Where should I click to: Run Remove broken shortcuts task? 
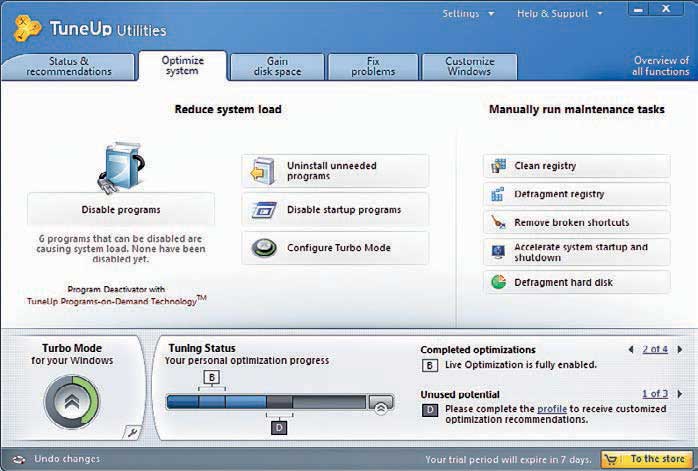(x=576, y=222)
